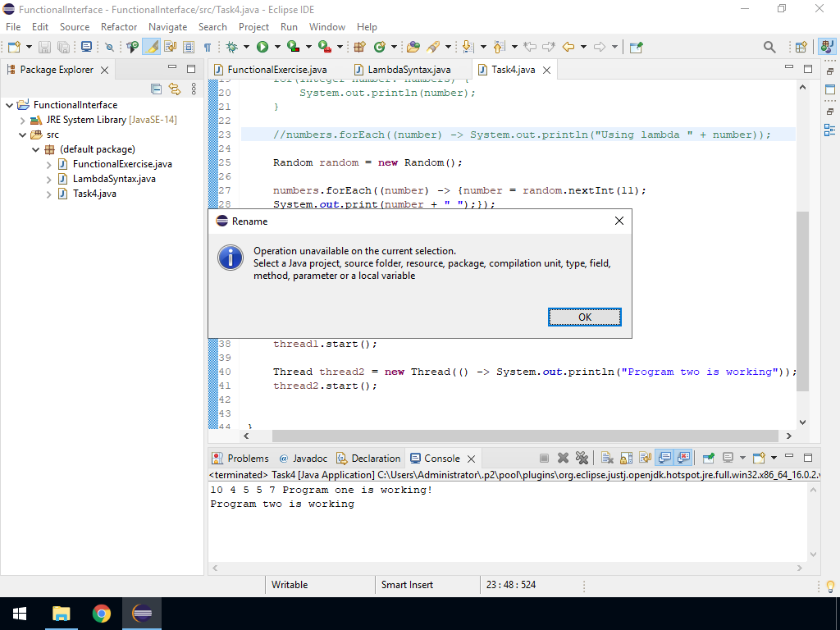This screenshot has width=840, height=630.
Task: Click the Search magnifier icon in toolbar
Action: (x=769, y=48)
